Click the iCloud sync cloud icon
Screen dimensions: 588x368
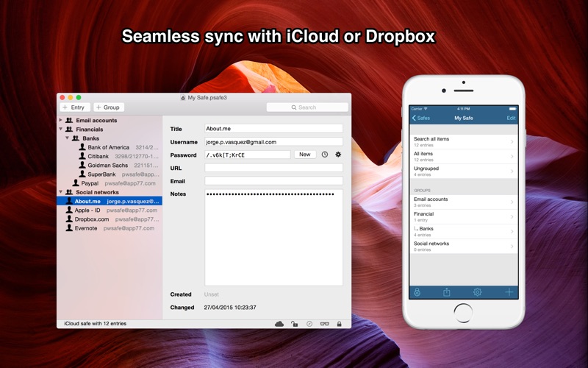pyautogui.click(x=279, y=324)
